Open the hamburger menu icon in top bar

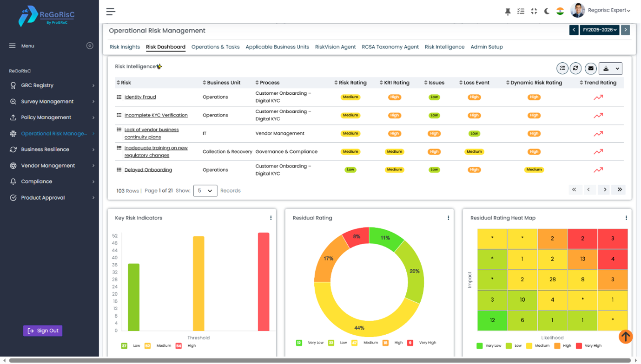[x=111, y=12]
